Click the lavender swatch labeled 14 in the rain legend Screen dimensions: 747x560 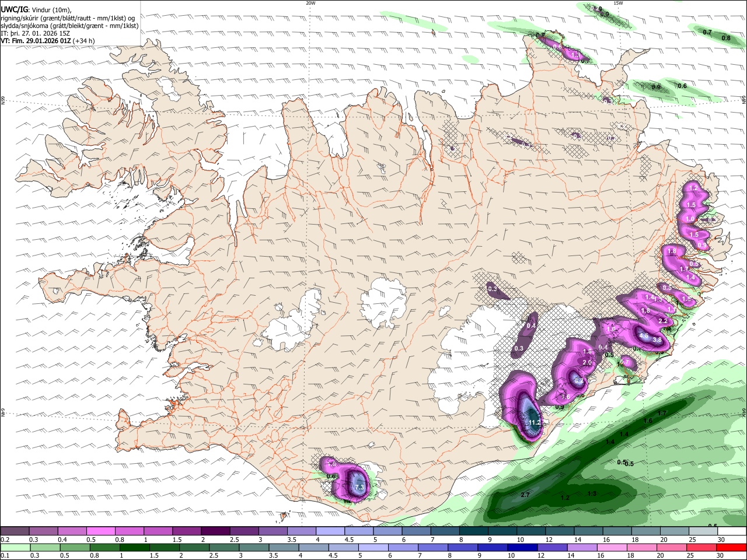pos(582,547)
